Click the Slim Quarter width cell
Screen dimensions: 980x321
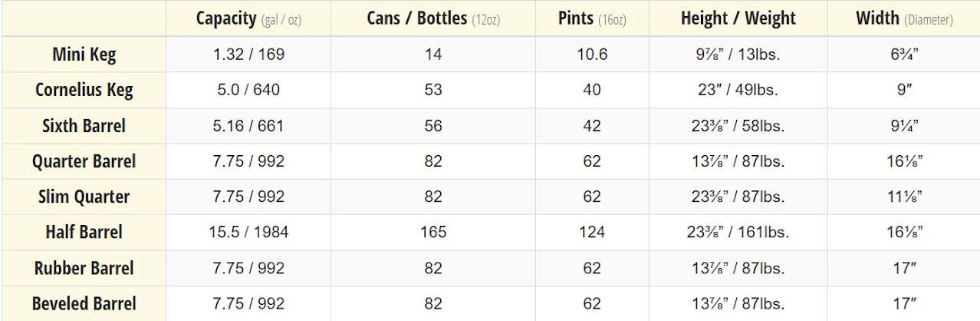[904, 197]
